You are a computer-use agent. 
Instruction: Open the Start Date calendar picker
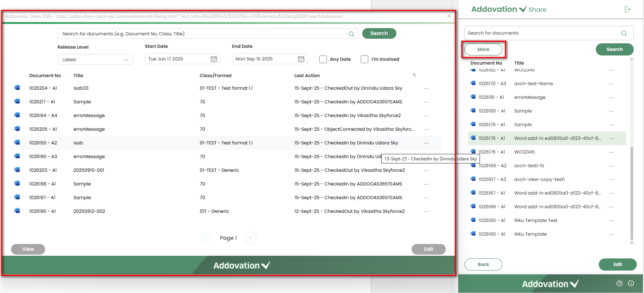pos(214,59)
